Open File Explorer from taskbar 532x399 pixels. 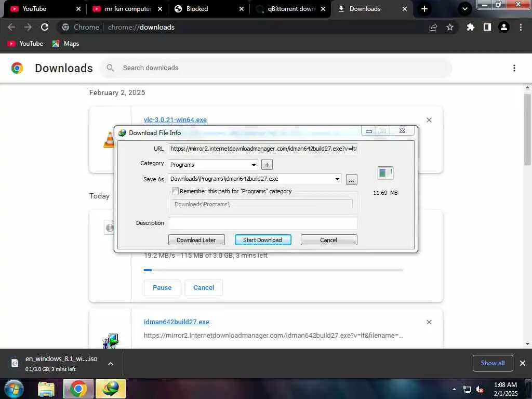pos(46,389)
